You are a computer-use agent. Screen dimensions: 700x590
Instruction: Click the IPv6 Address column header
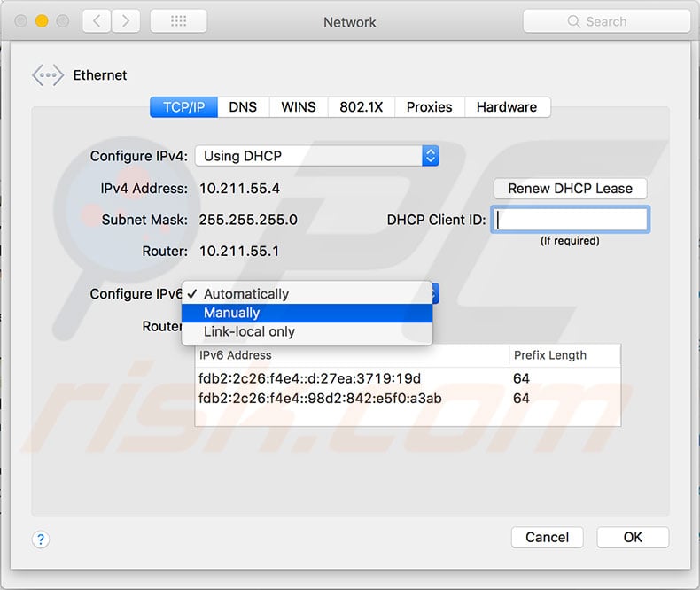click(x=352, y=355)
